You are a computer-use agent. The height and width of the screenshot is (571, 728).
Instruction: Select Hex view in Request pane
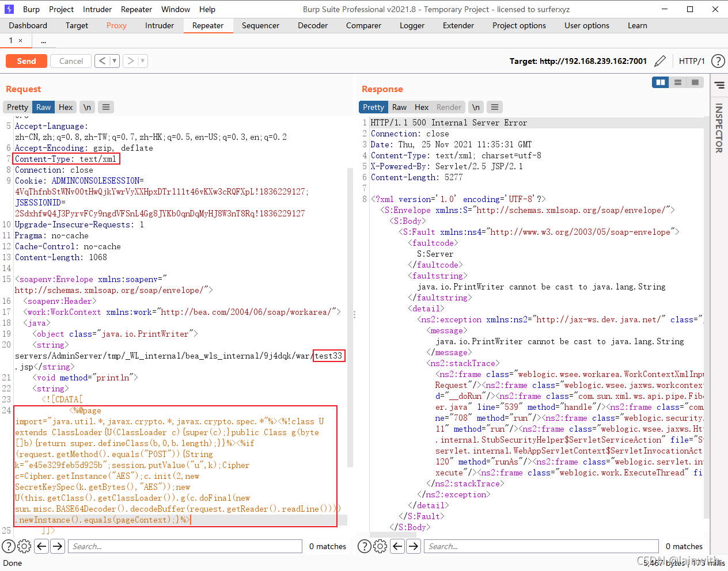[x=66, y=107]
